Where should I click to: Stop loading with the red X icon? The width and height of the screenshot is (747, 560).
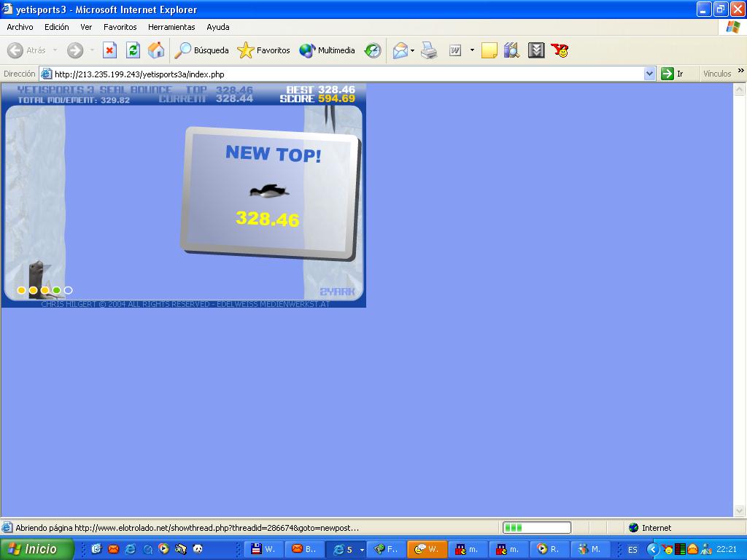(109, 50)
